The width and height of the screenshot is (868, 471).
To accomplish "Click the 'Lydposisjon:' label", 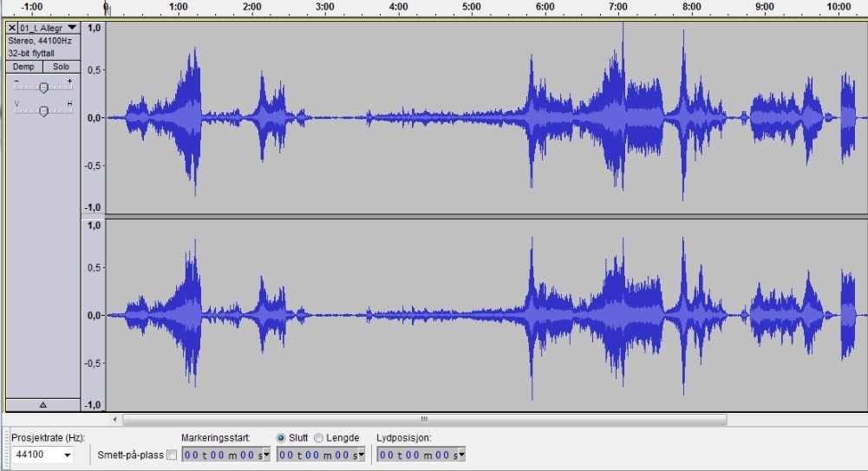I will [x=404, y=438].
